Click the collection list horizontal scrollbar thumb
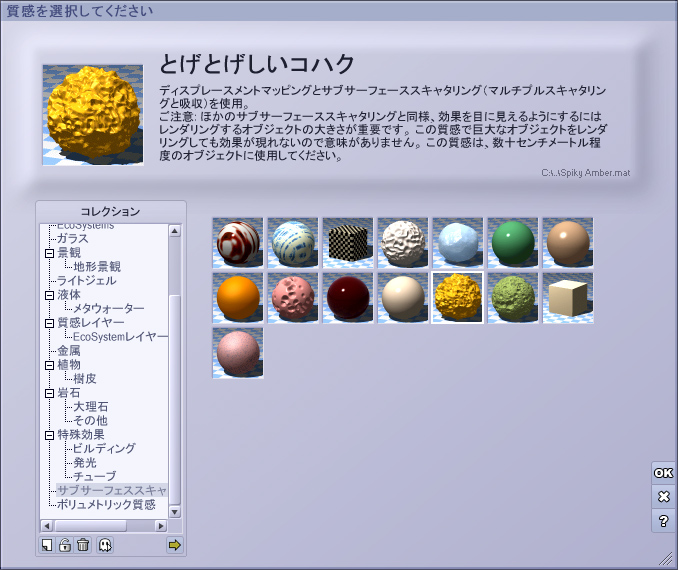 91,526
